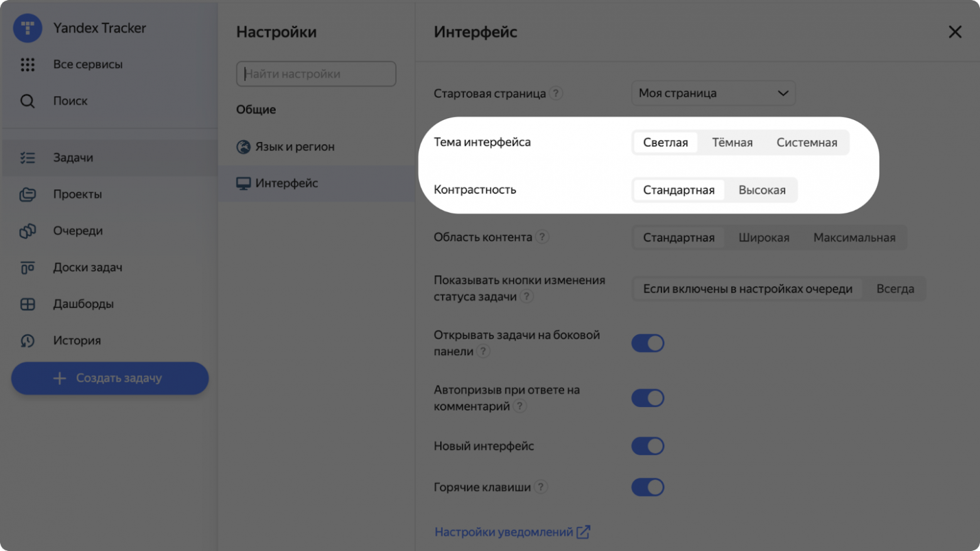Open the Стартовая страница dropdown
Screen dimensions: 980x551
pyautogui.click(x=713, y=93)
